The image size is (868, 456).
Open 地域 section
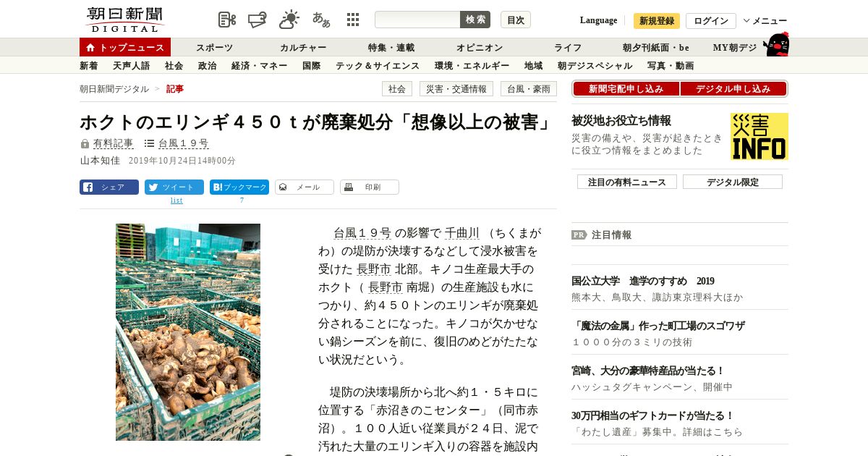tap(534, 65)
